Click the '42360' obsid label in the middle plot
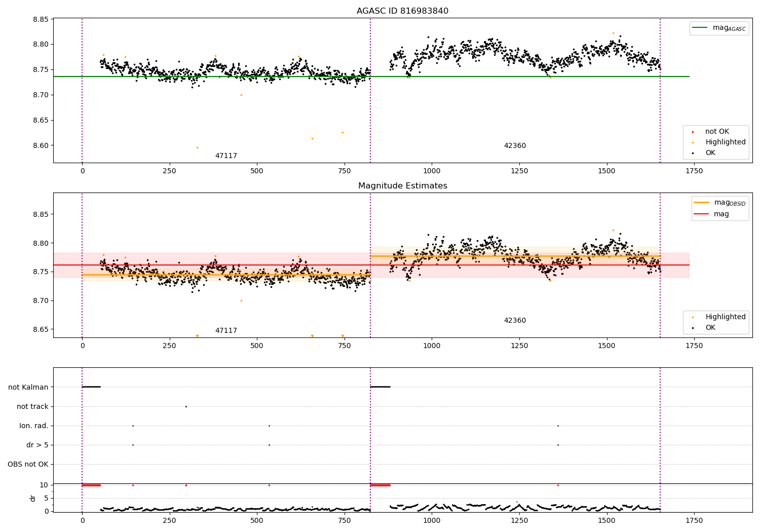 tap(515, 321)
